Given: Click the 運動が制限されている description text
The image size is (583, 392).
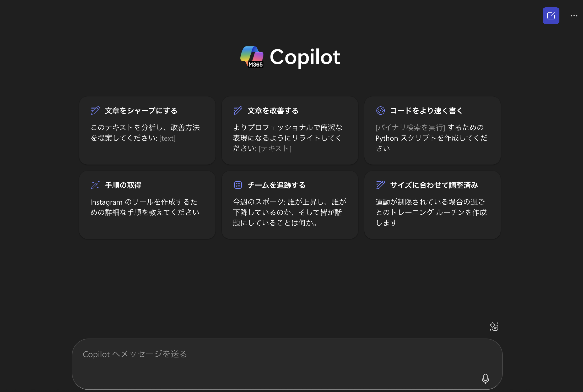Looking at the screenshot, I should [431, 212].
